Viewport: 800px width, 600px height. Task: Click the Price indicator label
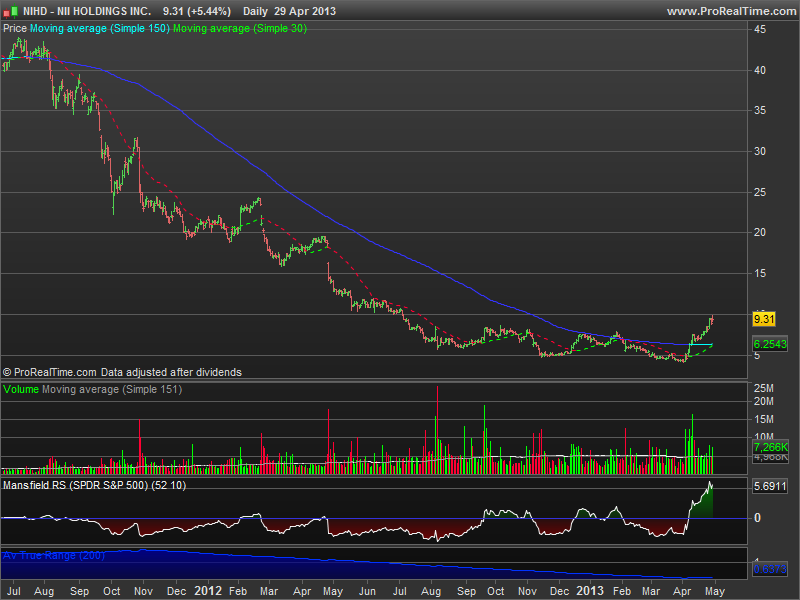pyautogui.click(x=15, y=29)
